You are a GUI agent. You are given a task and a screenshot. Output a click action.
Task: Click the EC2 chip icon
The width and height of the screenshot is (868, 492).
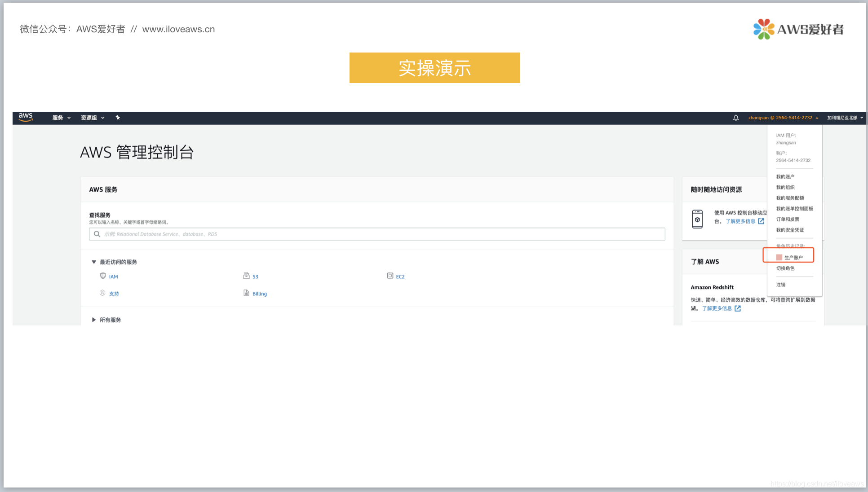(x=390, y=276)
